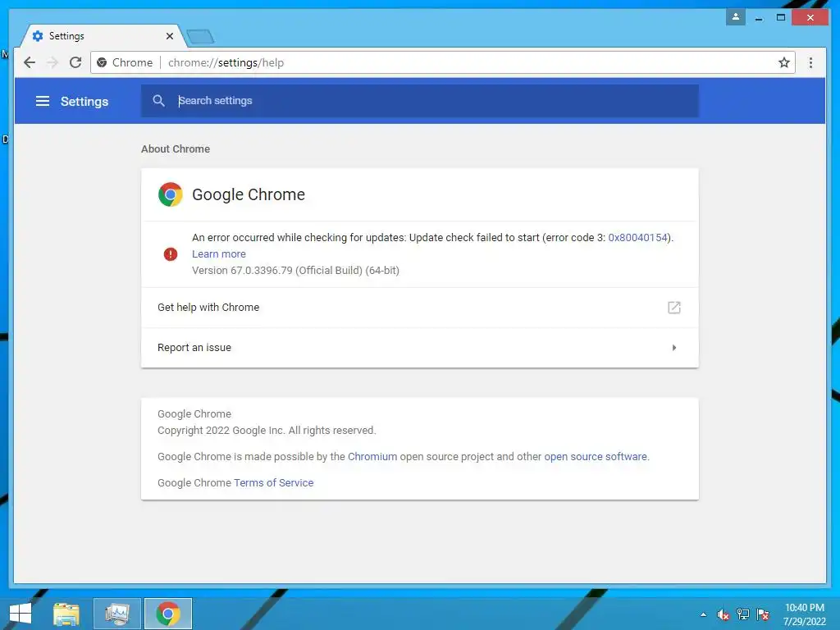Image resolution: width=840 pixels, height=630 pixels.
Task: Expand Report an issue via arrow
Action: [x=674, y=348]
